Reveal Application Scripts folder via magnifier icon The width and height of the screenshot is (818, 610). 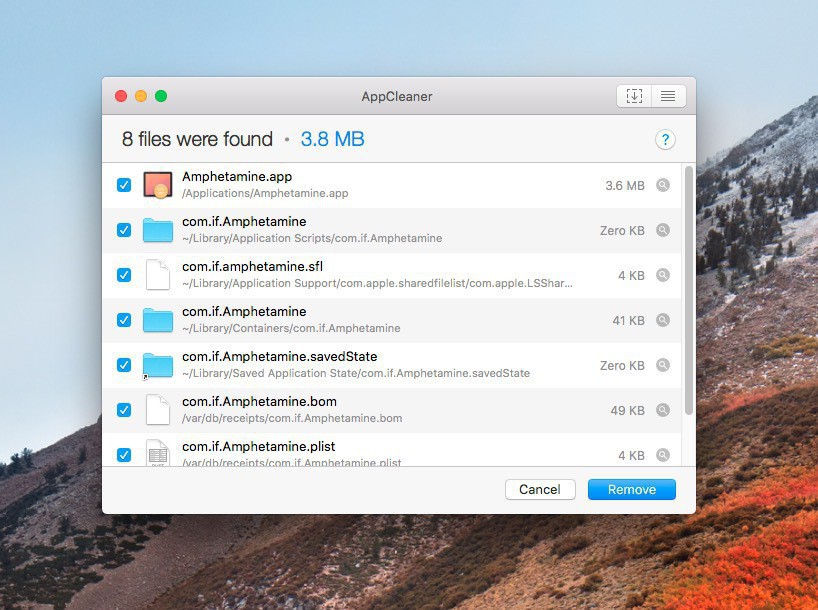tap(663, 230)
